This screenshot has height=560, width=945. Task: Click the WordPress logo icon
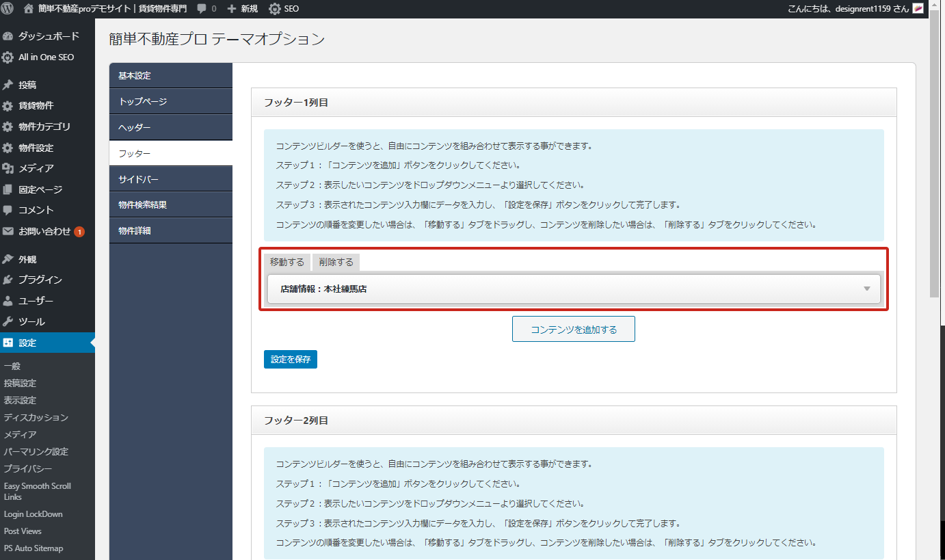[8, 9]
